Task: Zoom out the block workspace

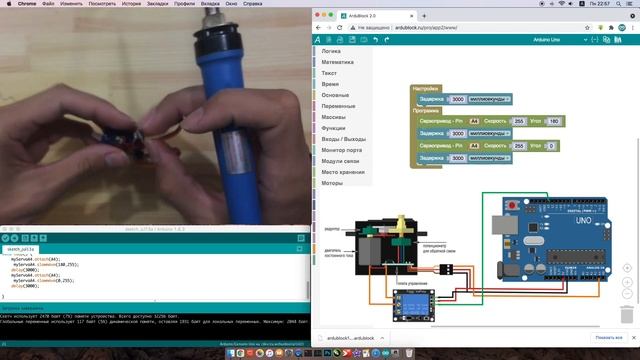Action: click(627, 293)
